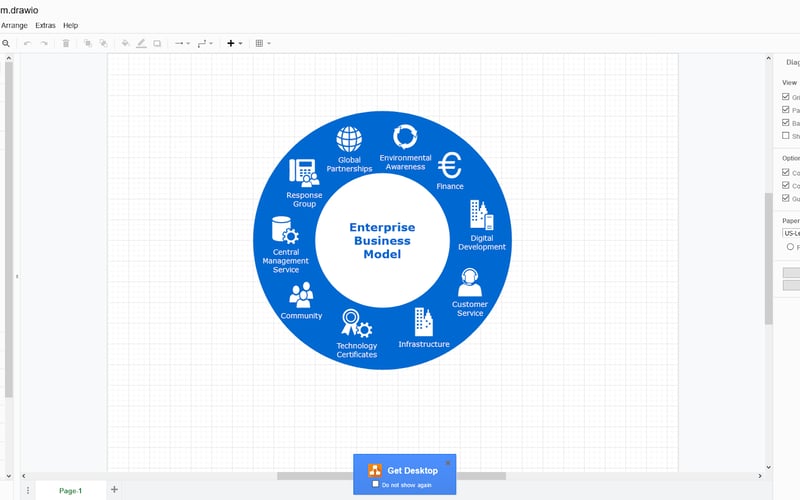Open the pages menu three-dot icon
The image size is (800, 500).
[x=28, y=490]
